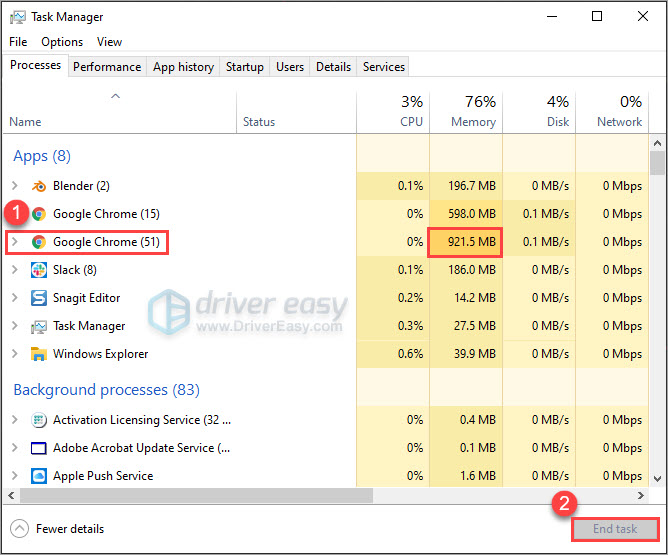Expand the Google Chrome (51) process group

click(15, 242)
